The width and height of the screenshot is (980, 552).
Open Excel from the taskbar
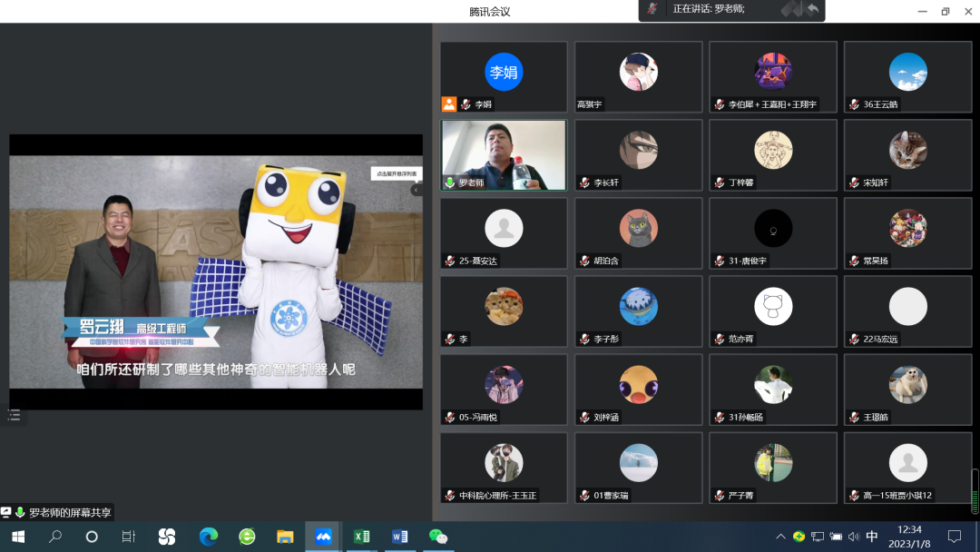tap(362, 537)
